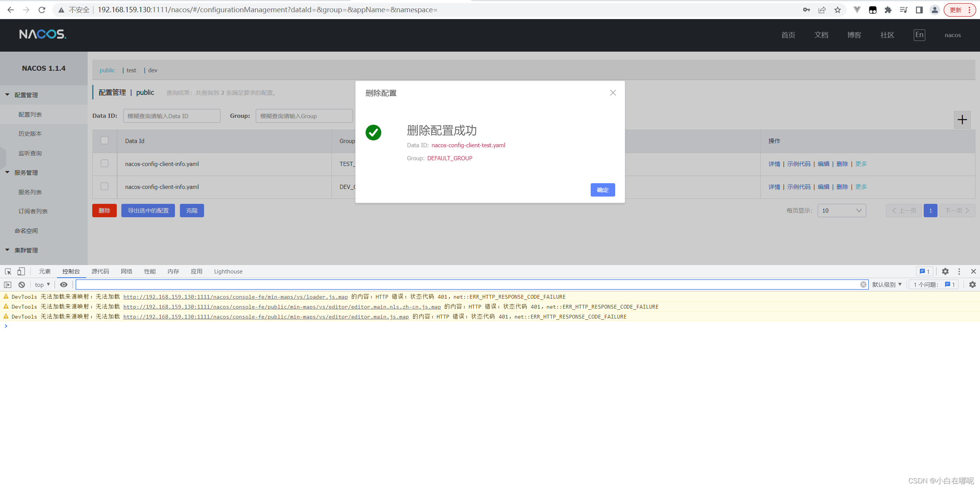This screenshot has width=980, height=488.
Task: Close the delete configuration dialog via X
Action: (x=613, y=93)
